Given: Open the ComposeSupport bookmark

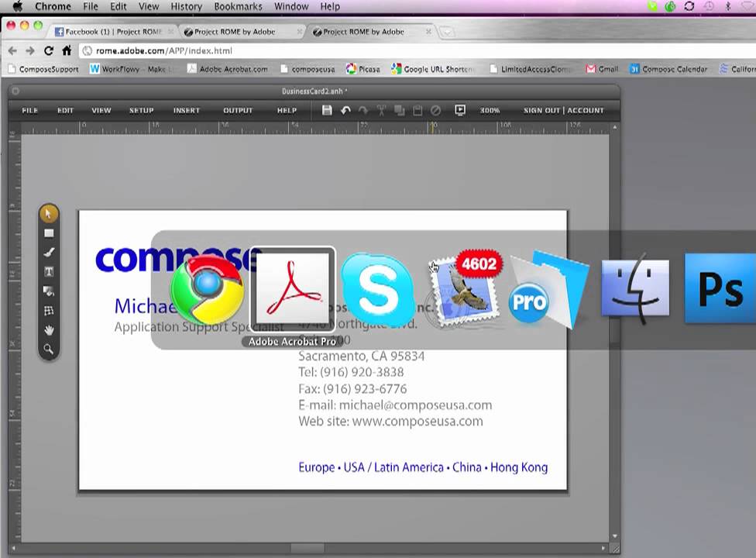Looking at the screenshot, I should tap(43, 69).
